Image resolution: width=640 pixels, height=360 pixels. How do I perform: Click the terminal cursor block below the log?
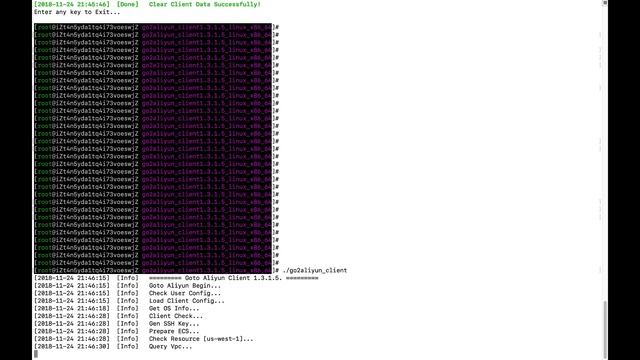point(36,354)
